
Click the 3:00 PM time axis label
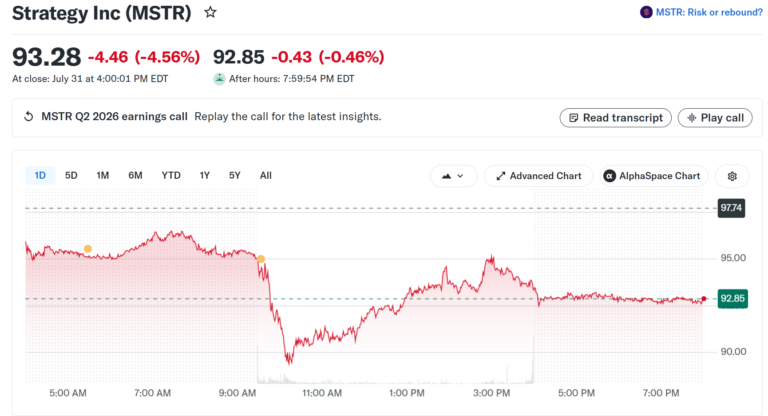[x=492, y=393]
